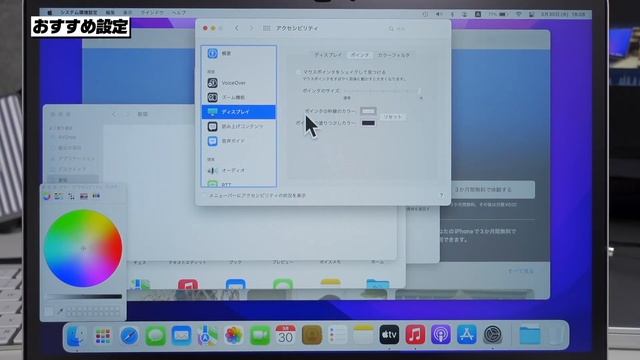Open Finder from the Dock
Image resolution: width=640 pixels, height=360 pixels.
point(77,336)
